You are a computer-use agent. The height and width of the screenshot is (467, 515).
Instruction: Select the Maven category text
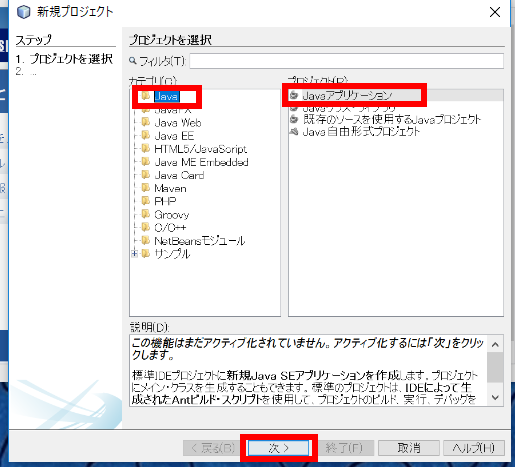point(170,188)
